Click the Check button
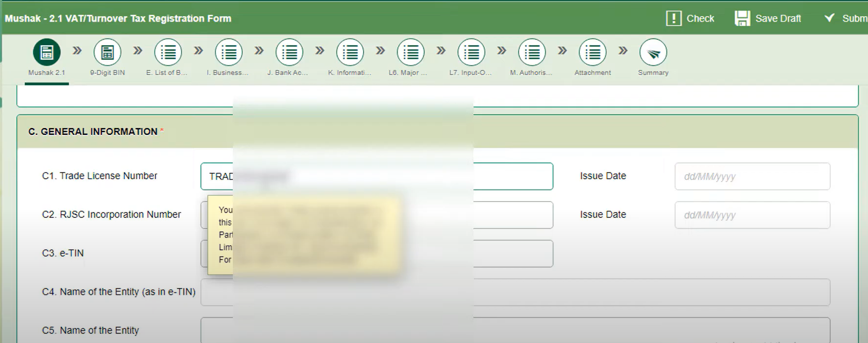Viewport: 868px width, 343px height. click(x=690, y=19)
